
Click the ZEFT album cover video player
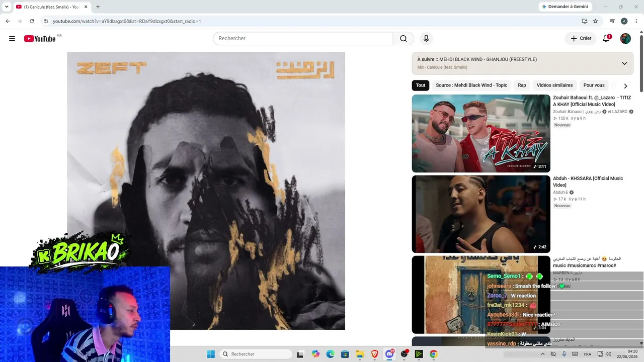coord(206,191)
